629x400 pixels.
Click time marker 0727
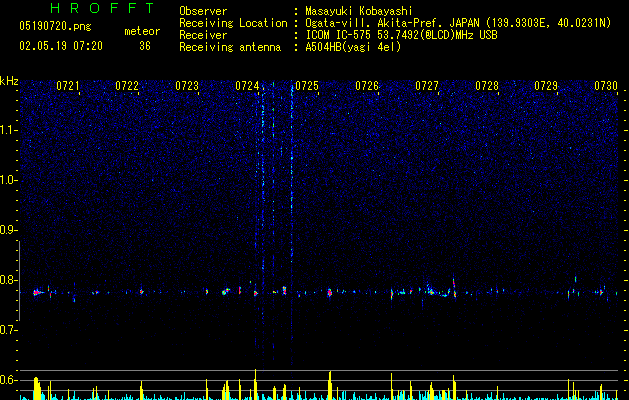click(426, 86)
